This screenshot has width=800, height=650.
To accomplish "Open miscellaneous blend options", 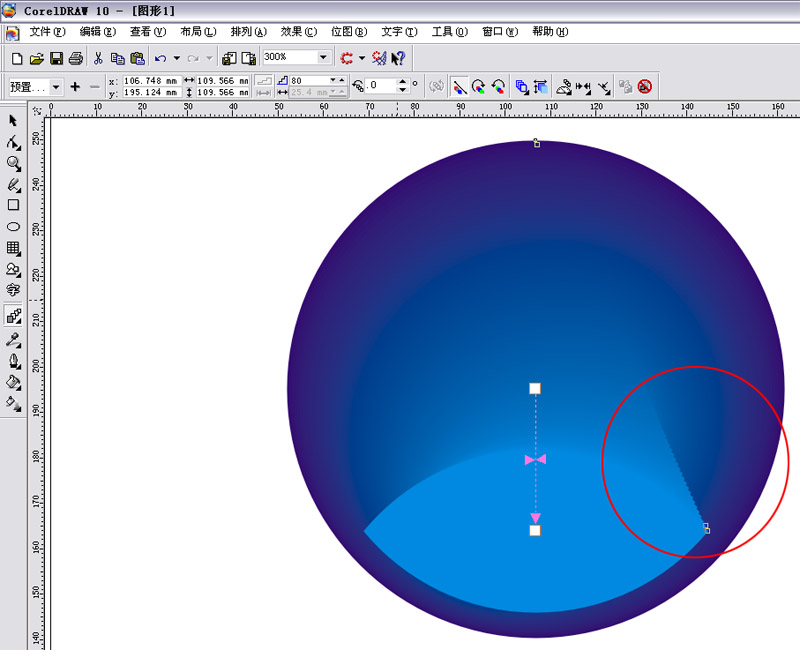I will tap(563, 87).
